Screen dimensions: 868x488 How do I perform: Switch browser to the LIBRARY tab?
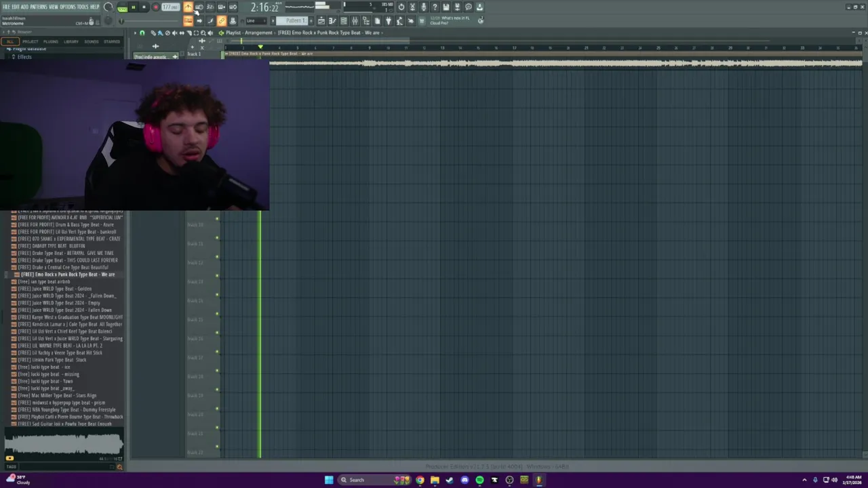tap(71, 41)
